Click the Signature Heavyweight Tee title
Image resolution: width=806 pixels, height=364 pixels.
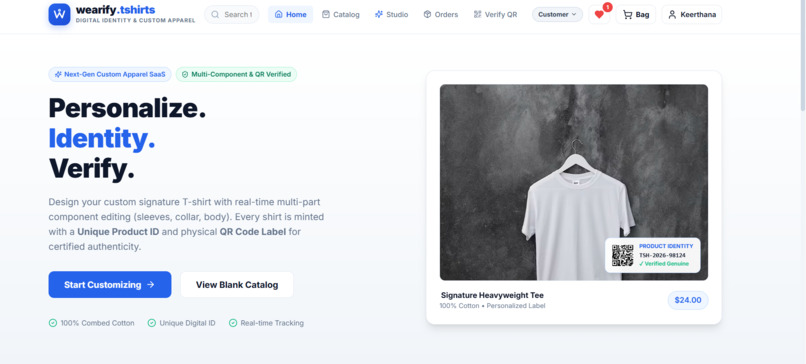(492, 295)
